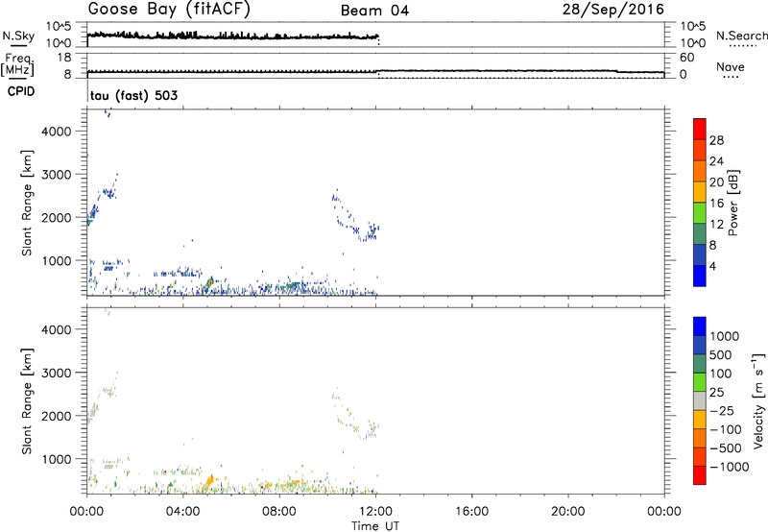Click the "20" label on the power scale
The height and width of the screenshot is (532, 768).
click(716, 182)
